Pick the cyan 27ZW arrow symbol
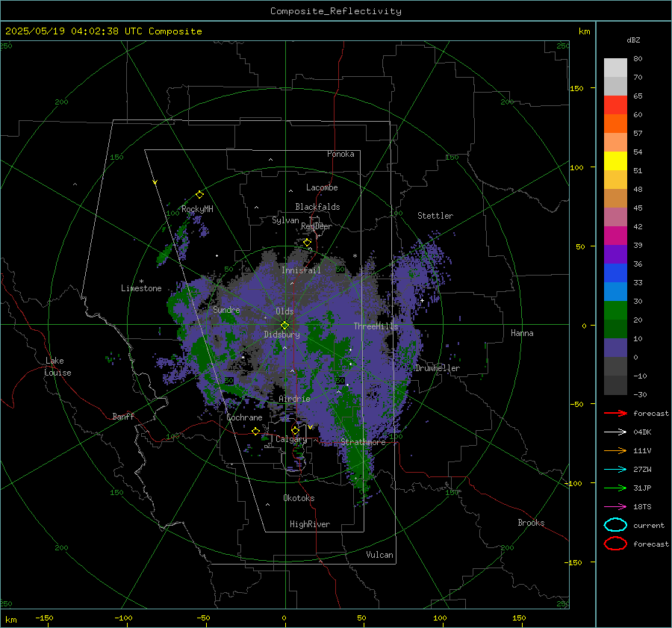 tap(615, 470)
